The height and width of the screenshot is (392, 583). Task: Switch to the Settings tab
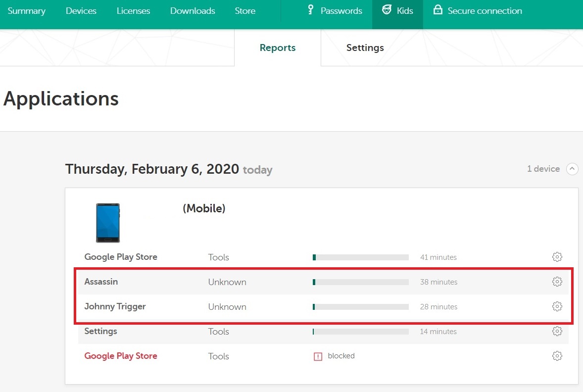(365, 48)
